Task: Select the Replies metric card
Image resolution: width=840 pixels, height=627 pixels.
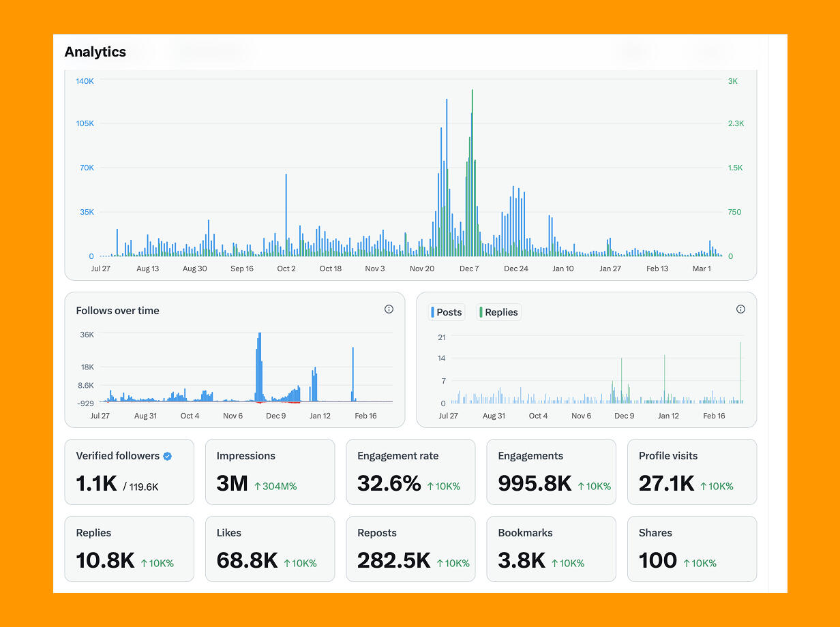Action: pos(130,549)
